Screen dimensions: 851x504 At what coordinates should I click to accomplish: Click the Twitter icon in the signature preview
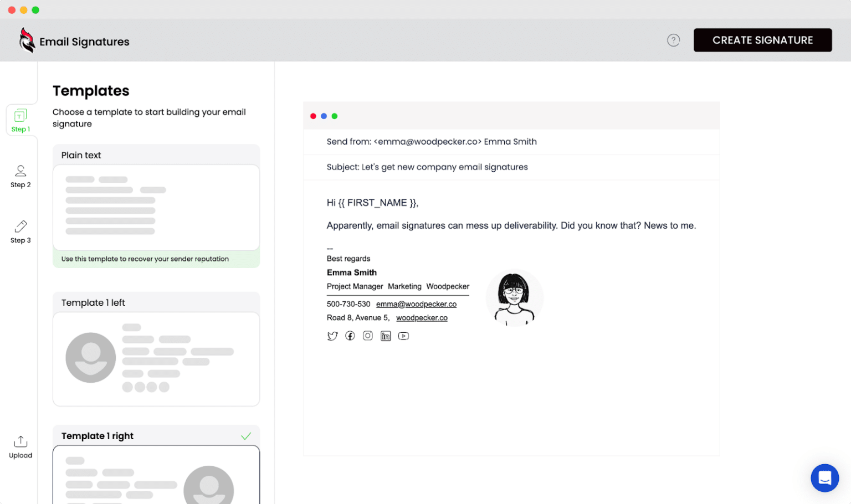click(332, 336)
